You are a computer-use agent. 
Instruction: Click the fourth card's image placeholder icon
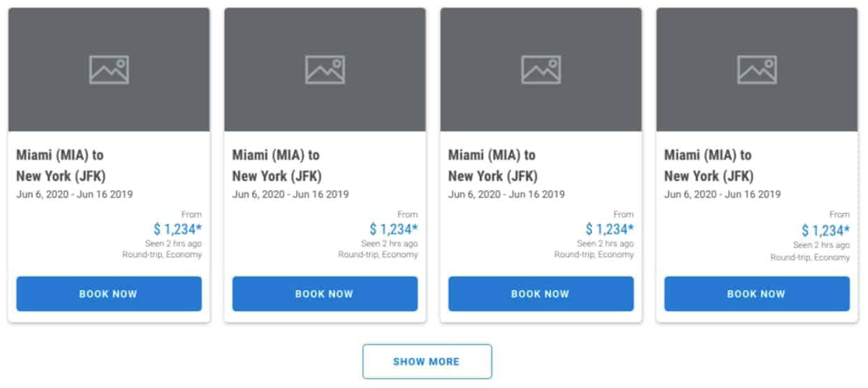click(x=757, y=70)
